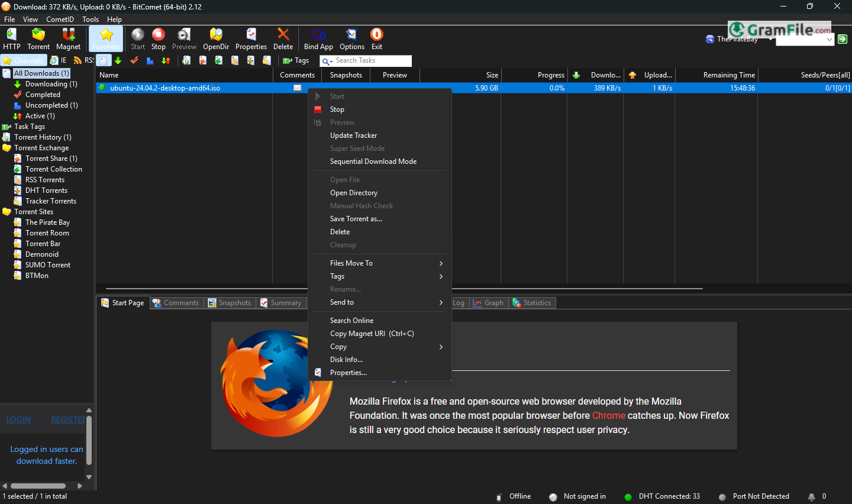Viewport: 852px width, 504px height.
Task: Click the red Chrome link
Action: tap(608, 416)
